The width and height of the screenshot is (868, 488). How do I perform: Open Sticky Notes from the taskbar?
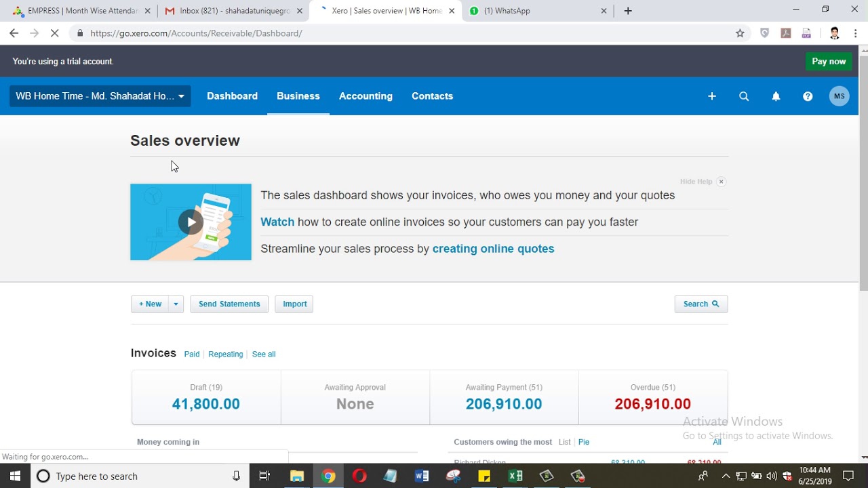coord(484,476)
